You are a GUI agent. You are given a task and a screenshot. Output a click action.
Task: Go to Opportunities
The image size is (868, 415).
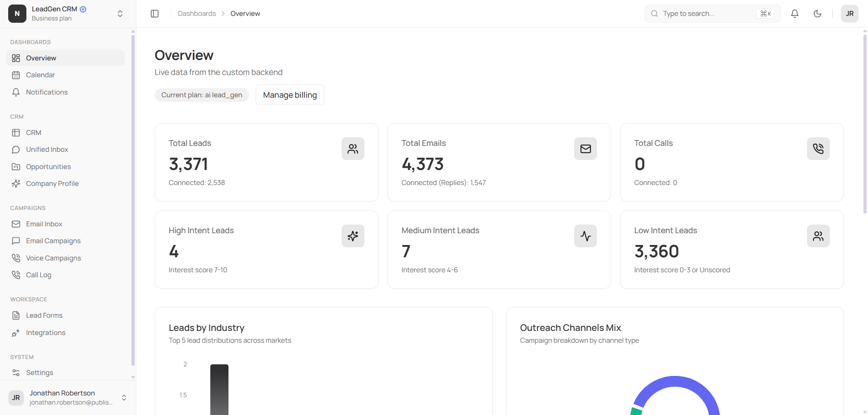click(65, 166)
